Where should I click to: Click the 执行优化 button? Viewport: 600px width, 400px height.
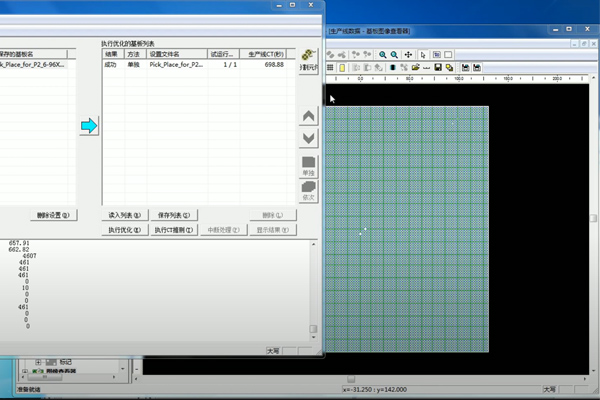coord(125,230)
